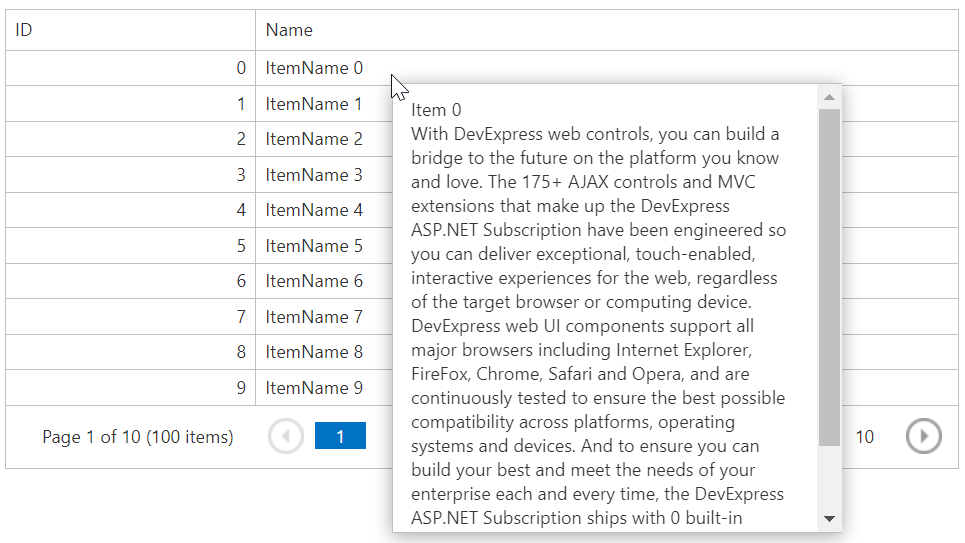The width and height of the screenshot is (965, 543).
Task: Click the 'Page 1 of 10 (100 items)' summary
Action: click(x=138, y=436)
